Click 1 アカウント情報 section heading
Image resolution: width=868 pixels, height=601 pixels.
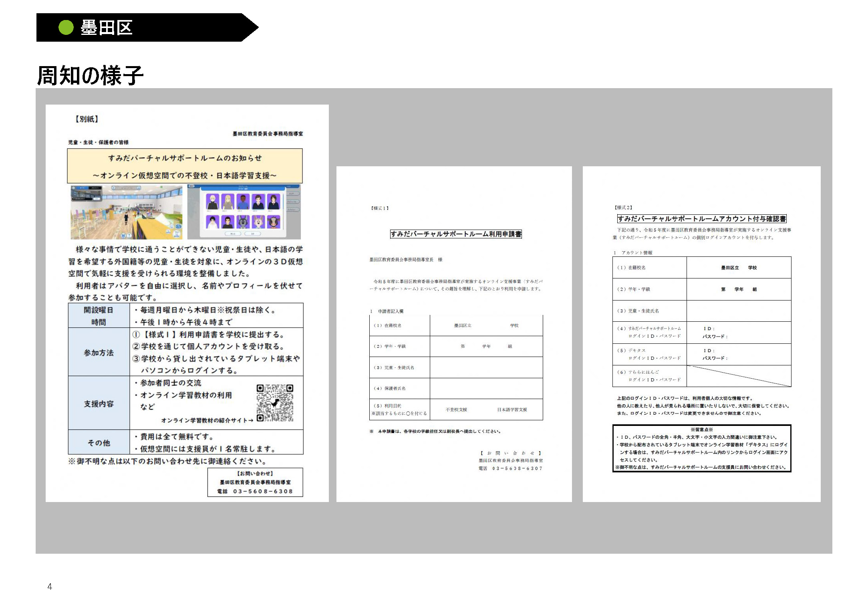click(x=633, y=253)
